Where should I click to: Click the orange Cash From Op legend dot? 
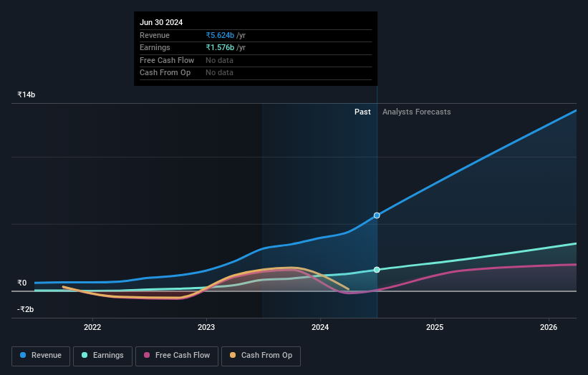pos(233,355)
